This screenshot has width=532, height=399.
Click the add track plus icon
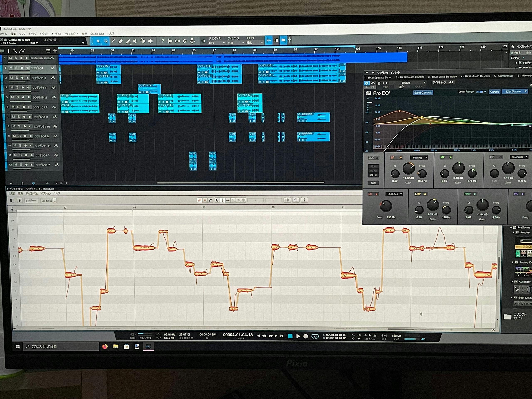[55, 51]
